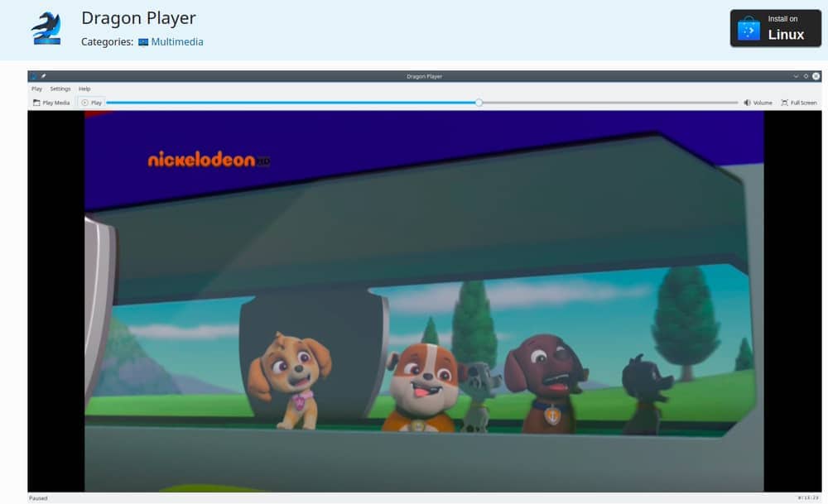Viewport: 828px width, 504px height.
Task: Open the Help menu
Action: 84,89
